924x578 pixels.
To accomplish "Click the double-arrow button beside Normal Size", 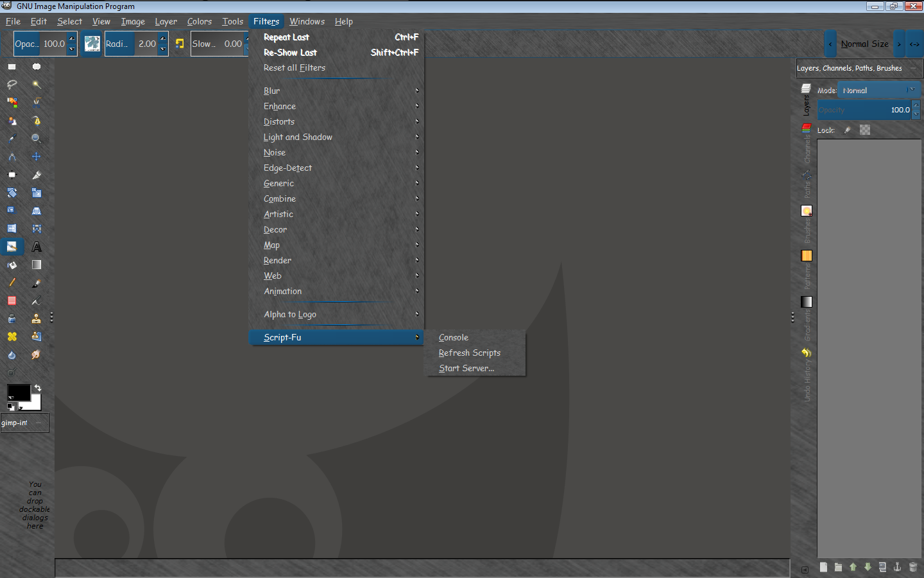I will [914, 44].
